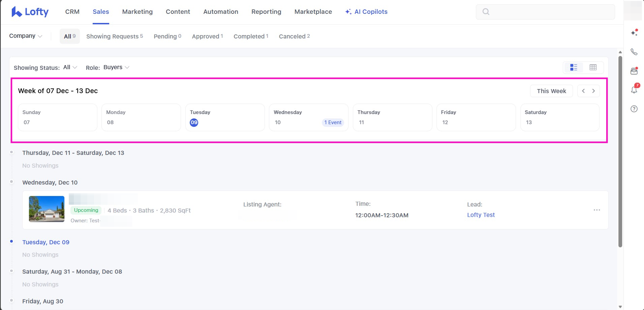Open the three-dot menu for the showing
The height and width of the screenshot is (310, 644).
pos(596,210)
